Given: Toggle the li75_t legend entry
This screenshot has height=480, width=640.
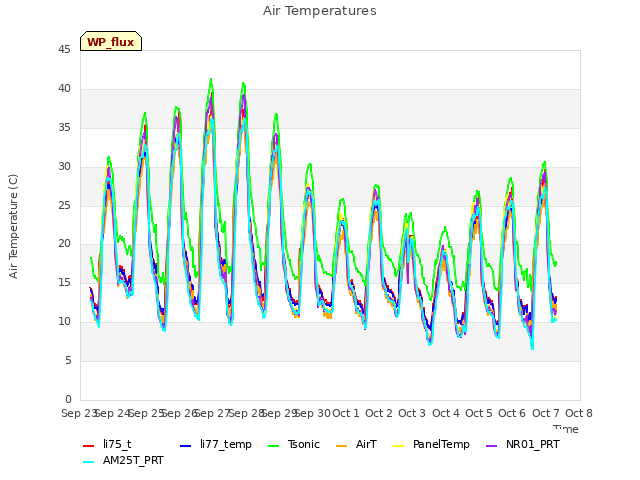Looking at the screenshot, I should (107, 444).
